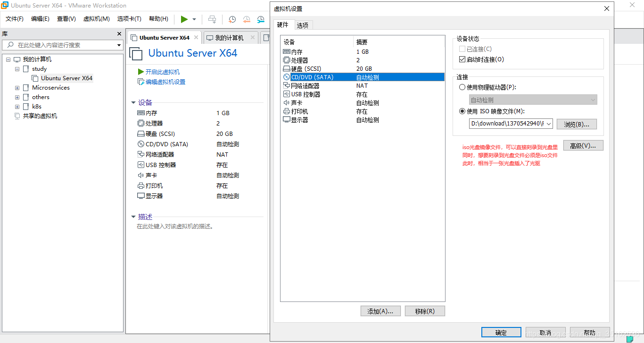Click the network adapter icon in main window
This screenshot has height=343, width=644.
click(140, 154)
